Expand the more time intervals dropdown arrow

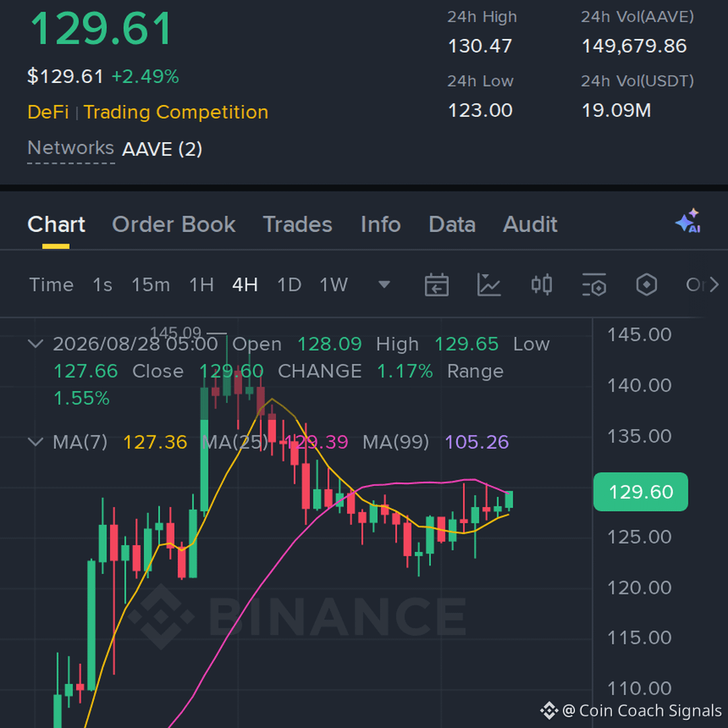[x=384, y=284]
